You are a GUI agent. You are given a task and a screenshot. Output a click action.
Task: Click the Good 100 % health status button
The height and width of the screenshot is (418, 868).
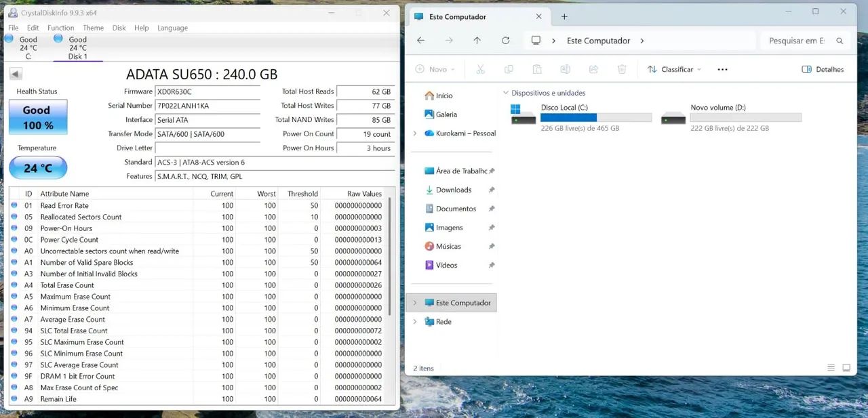click(x=38, y=117)
